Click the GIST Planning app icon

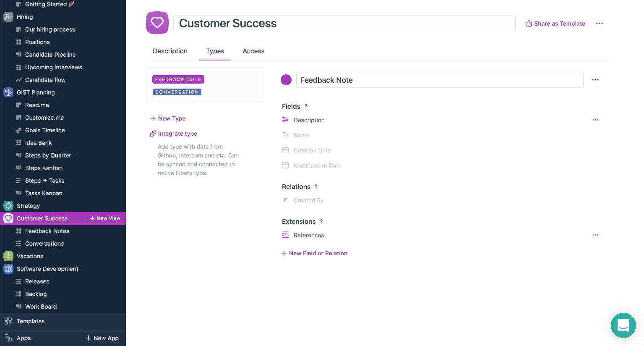(x=8, y=92)
